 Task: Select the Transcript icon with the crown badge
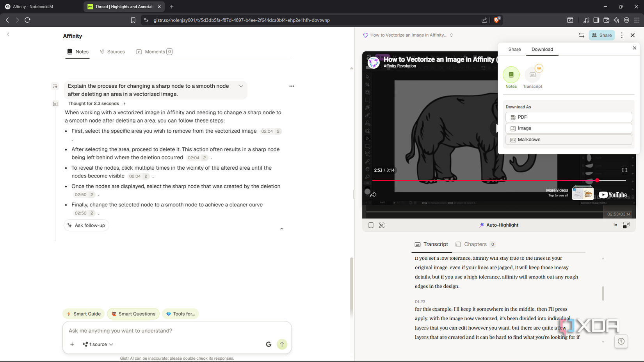pyautogui.click(x=533, y=75)
